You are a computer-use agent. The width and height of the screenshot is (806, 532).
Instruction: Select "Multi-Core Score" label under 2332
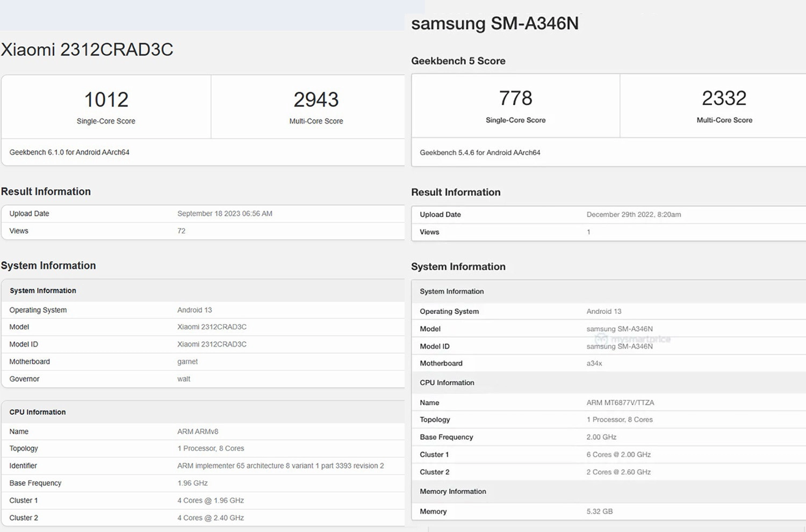[724, 120]
